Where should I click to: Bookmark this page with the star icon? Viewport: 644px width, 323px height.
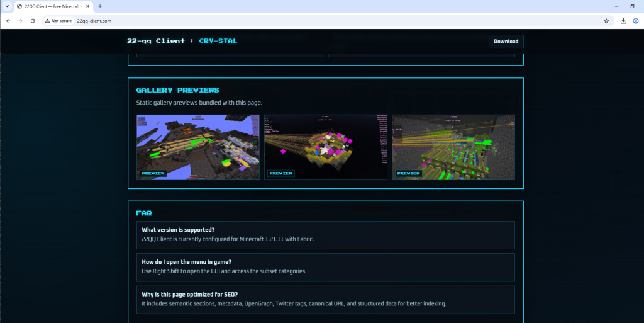(606, 21)
